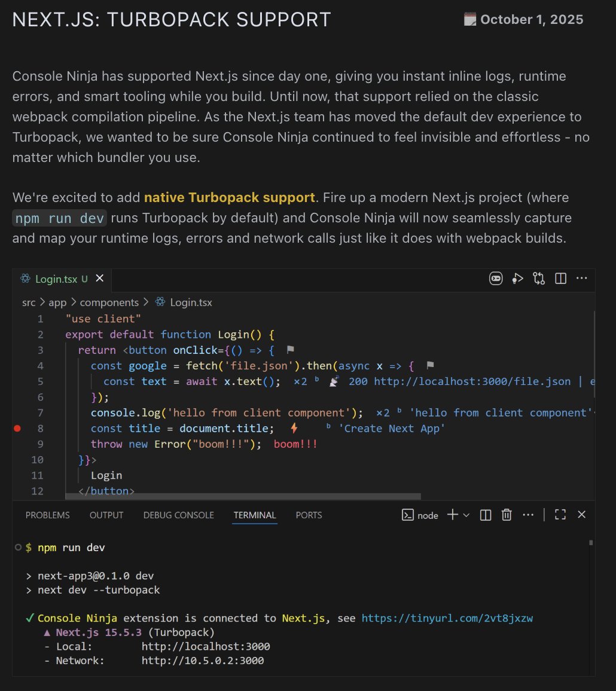Click the flag icon on line 4
The height and width of the screenshot is (691, 616).
(431, 365)
